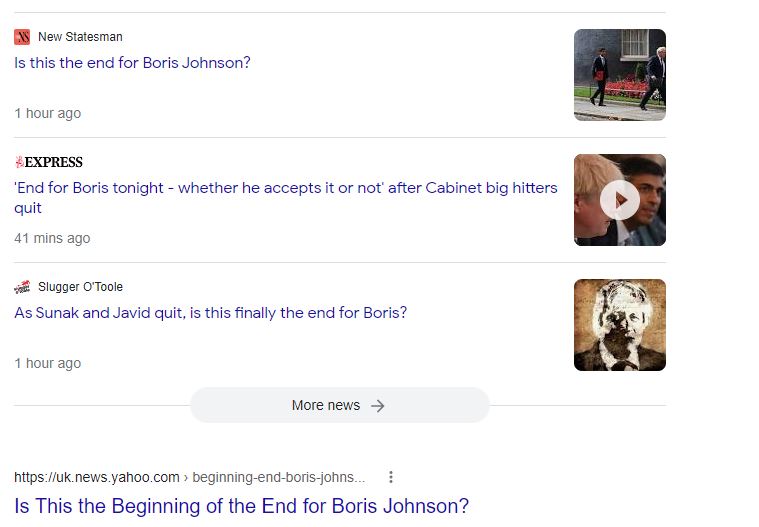Image resolution: width=759 pixels, height=527 pixels.
Task: Open 'Is This the Beginning of the End' Yahoo result
Action: point(241,506)
